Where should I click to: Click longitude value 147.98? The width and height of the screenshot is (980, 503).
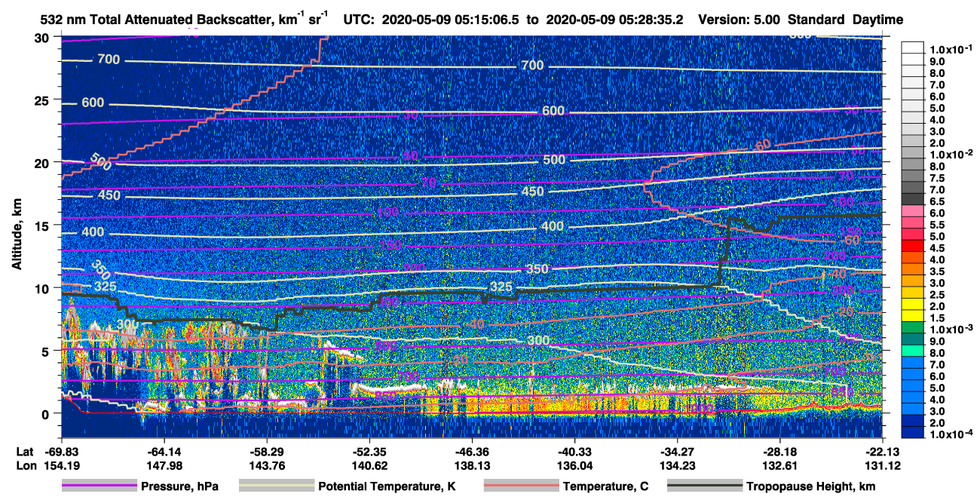tap(164, 465)
